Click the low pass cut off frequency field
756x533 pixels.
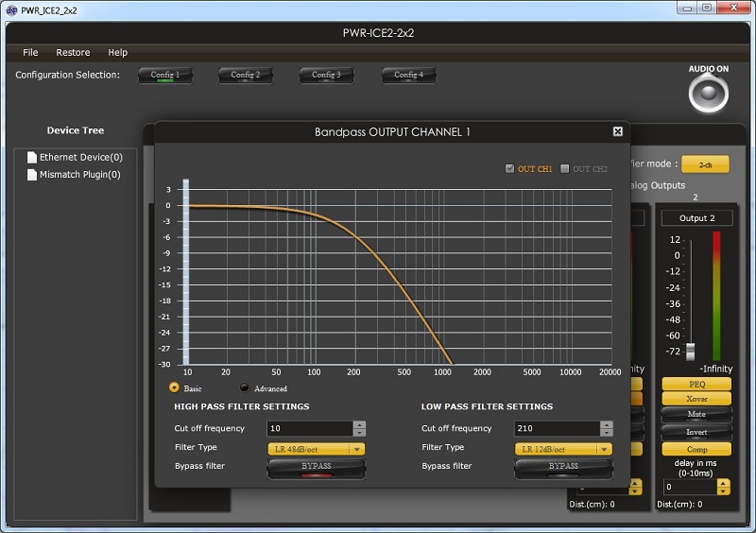pos(555,429)
